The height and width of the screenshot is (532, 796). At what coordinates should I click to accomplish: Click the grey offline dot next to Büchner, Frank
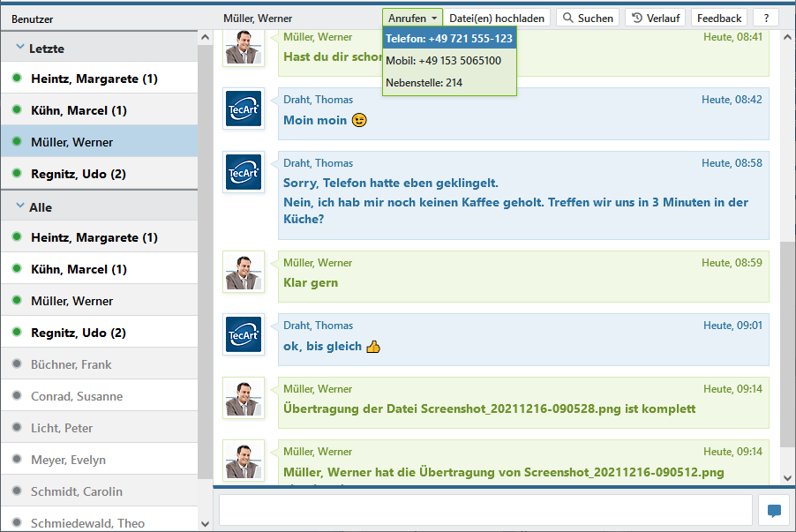point(17,364)
